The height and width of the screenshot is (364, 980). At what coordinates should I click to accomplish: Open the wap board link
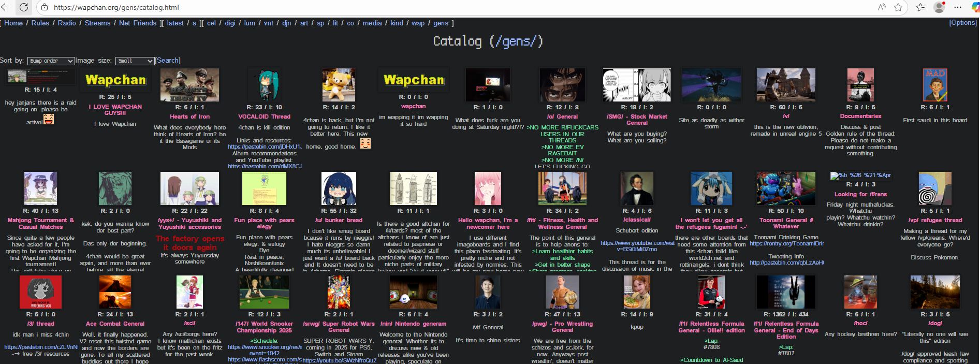point(418,23)
